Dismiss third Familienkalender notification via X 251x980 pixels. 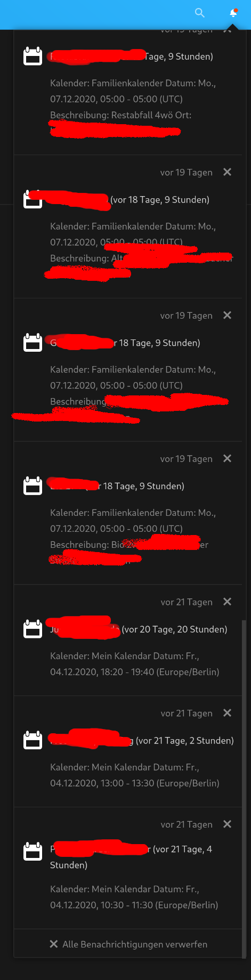pos(227,315)
